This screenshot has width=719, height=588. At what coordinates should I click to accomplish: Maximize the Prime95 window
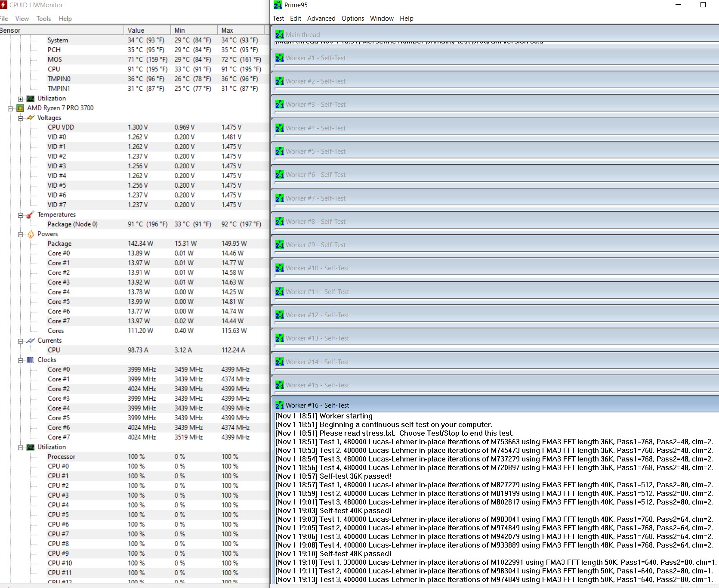703,5
